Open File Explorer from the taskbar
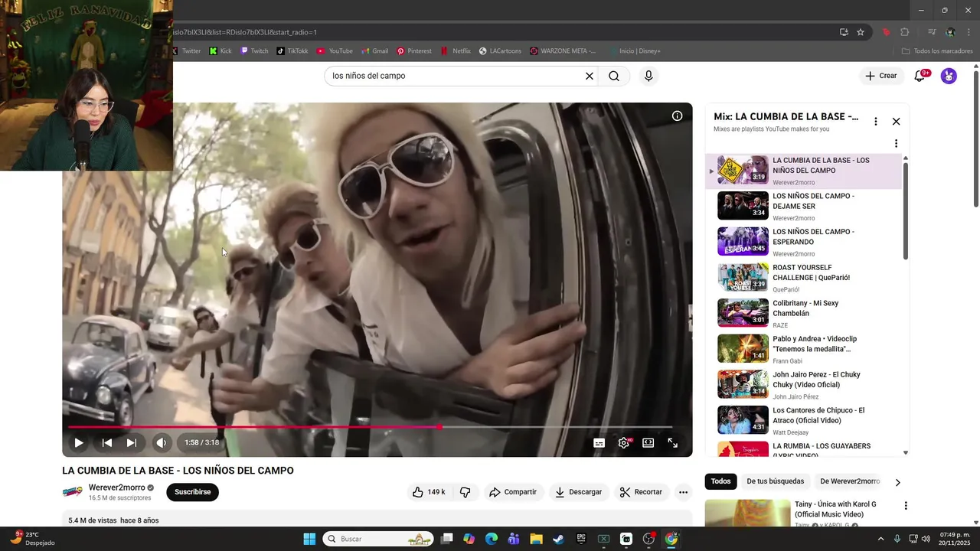 click(x=536, y=539)
